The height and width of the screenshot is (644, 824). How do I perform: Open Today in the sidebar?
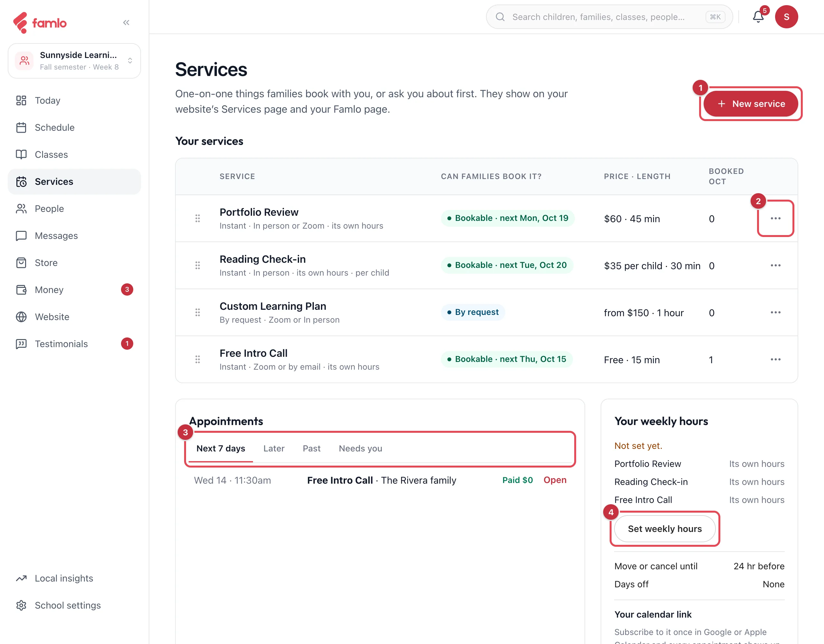[74, 100]
